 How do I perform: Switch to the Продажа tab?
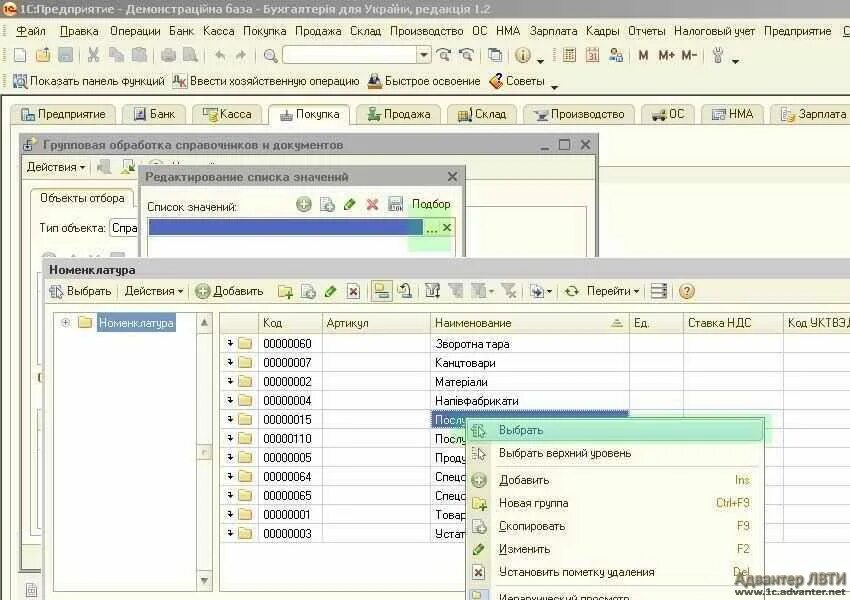pyautogui.click(x=398, y=114)
